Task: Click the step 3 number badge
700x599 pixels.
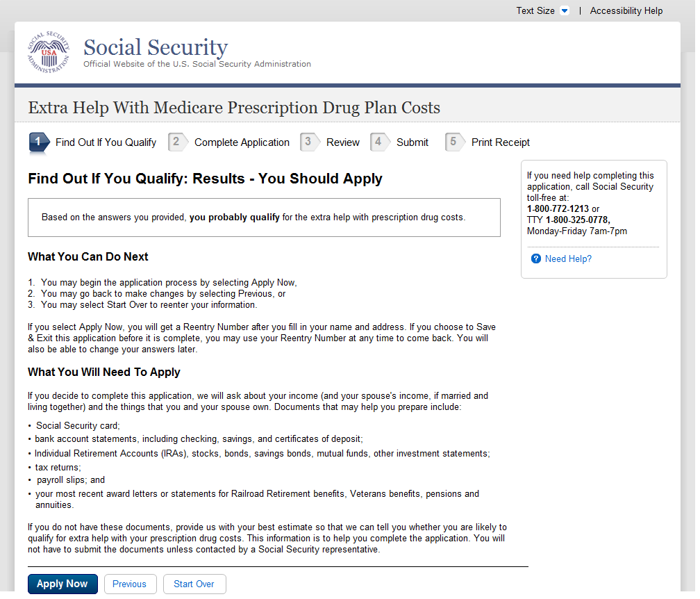Action: pyautogui.click(x=308, y=142)
